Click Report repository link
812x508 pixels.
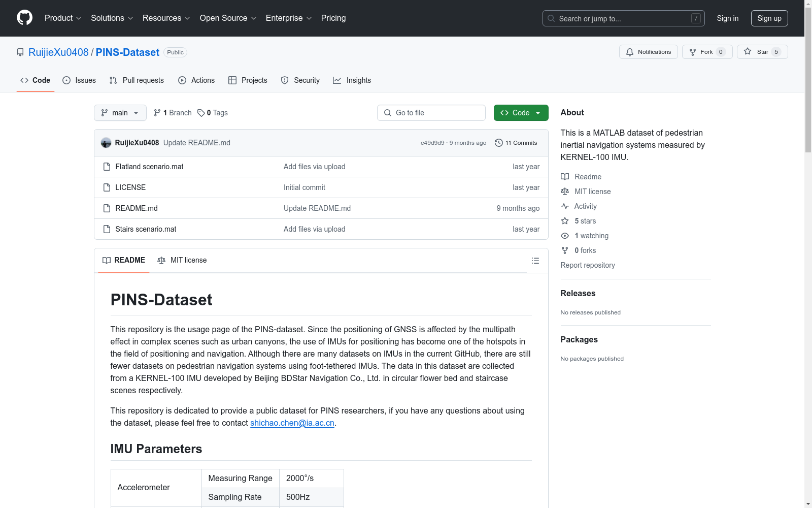[x=588, y=265]
